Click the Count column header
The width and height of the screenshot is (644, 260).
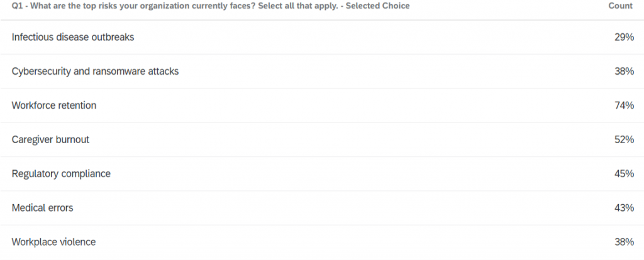click(x=620, y=6)
